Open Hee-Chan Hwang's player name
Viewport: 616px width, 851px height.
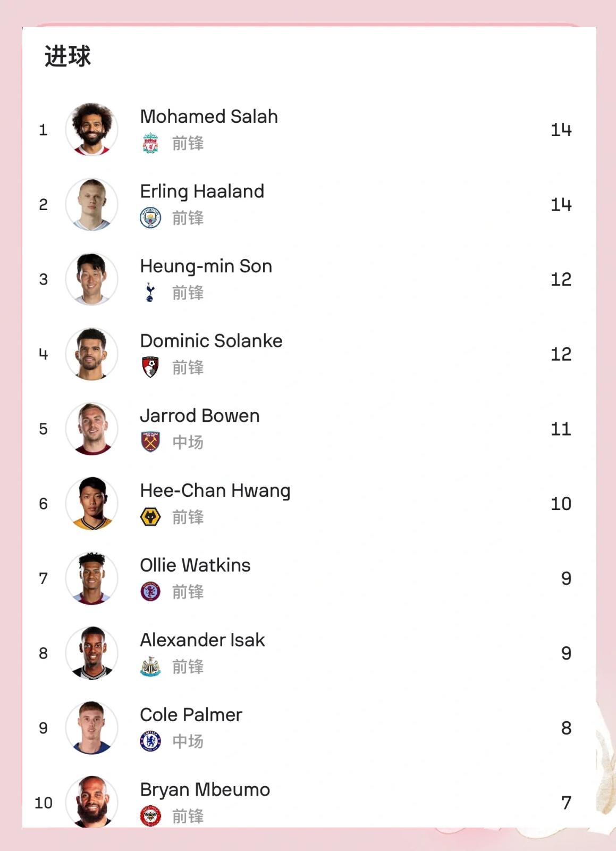[215, 490]
